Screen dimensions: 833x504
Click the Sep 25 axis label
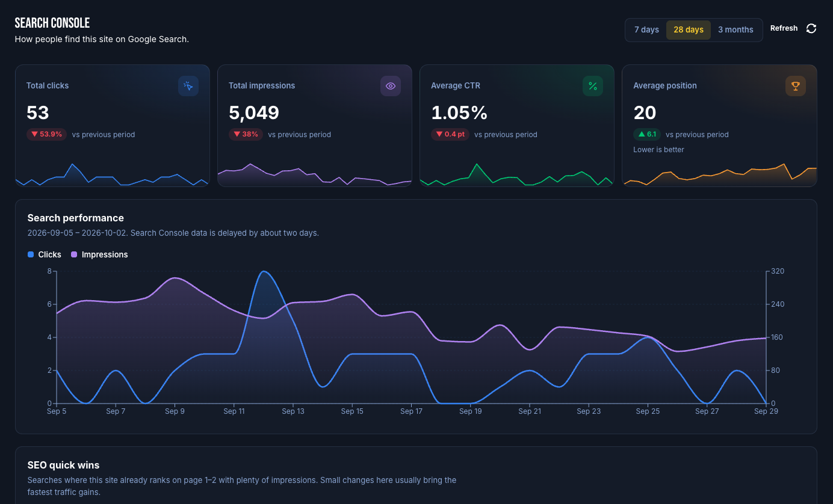pos(648,412)
